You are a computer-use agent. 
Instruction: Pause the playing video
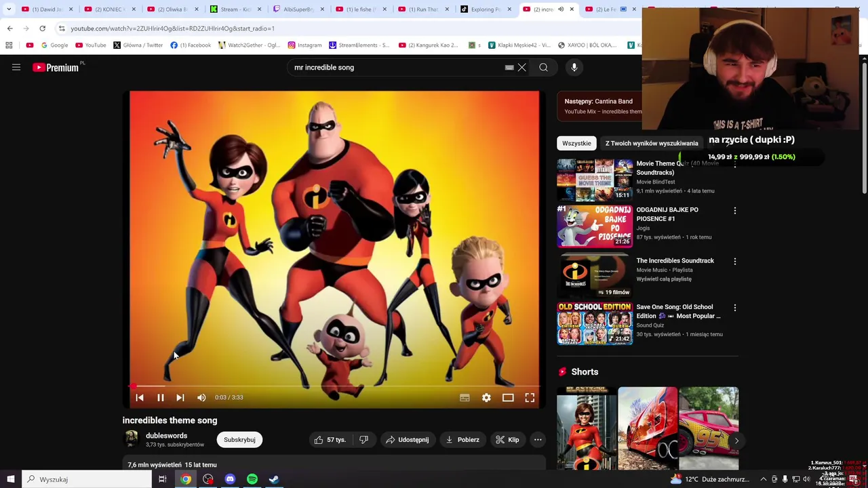[x=161, y=398]
